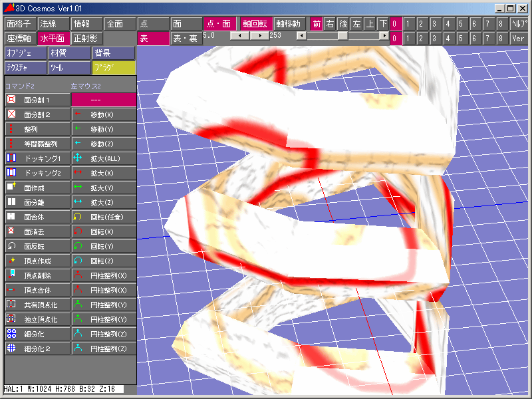Select the 面合体 merge faces command
The height and width of the screenshot is (399, 532).
pos(38,217)
